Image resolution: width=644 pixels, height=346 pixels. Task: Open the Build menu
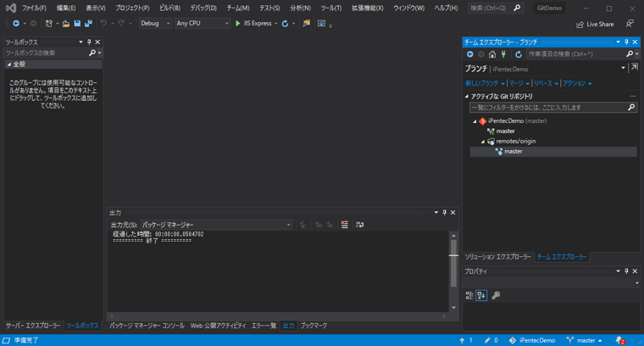tap(169, 8)
